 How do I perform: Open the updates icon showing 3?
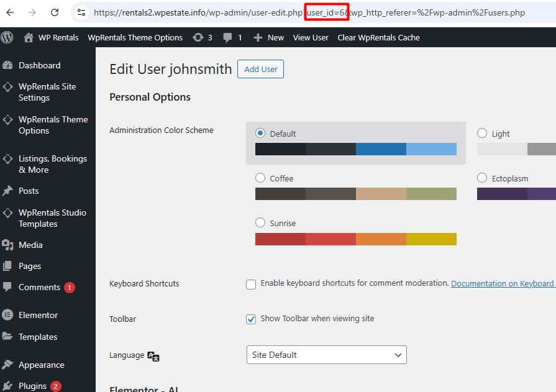click(x=198, y=37)
